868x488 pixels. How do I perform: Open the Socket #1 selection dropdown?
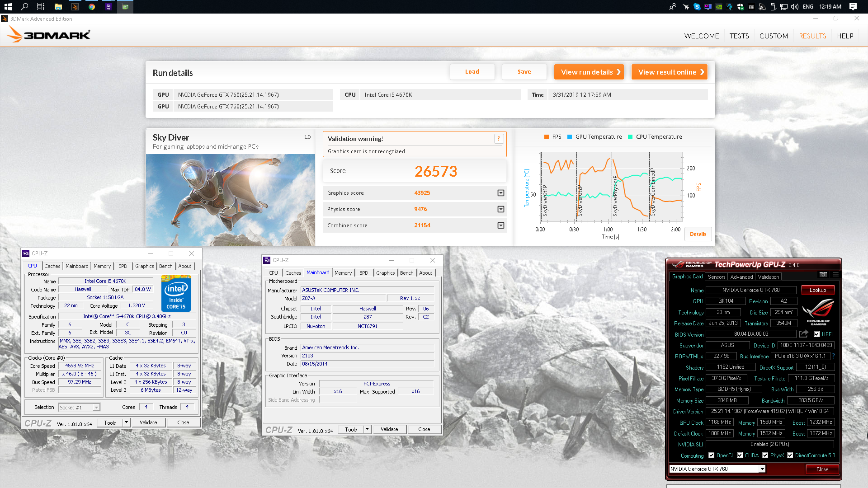[96, 408]
